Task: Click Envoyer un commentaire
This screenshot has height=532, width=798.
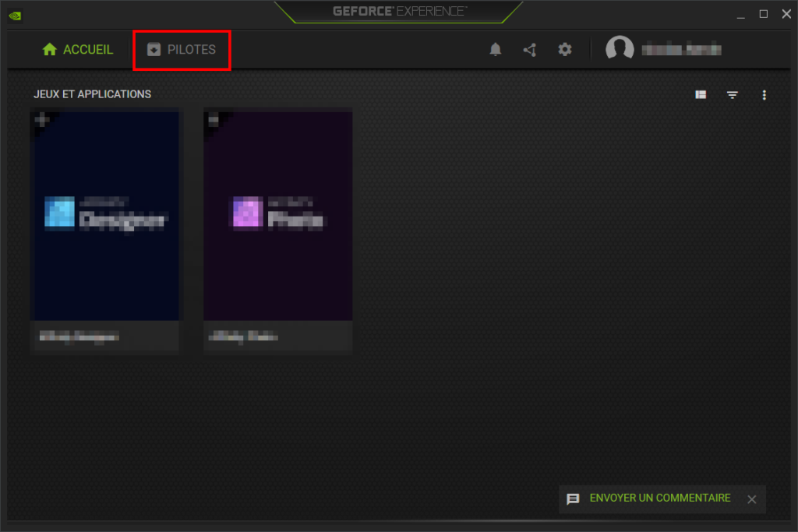Action: [659, 498]
